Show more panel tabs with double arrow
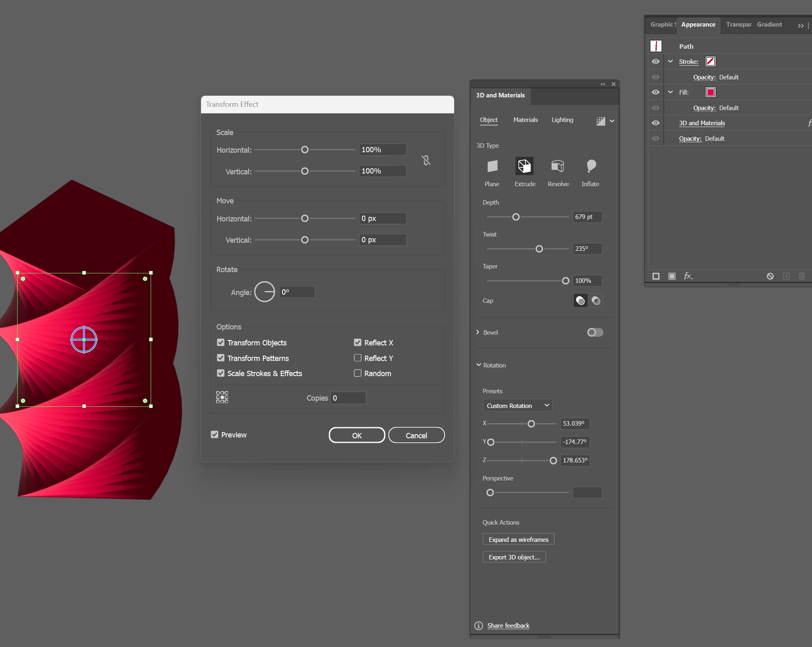This screenshot has height=647, width=812. tap(801, 25)
